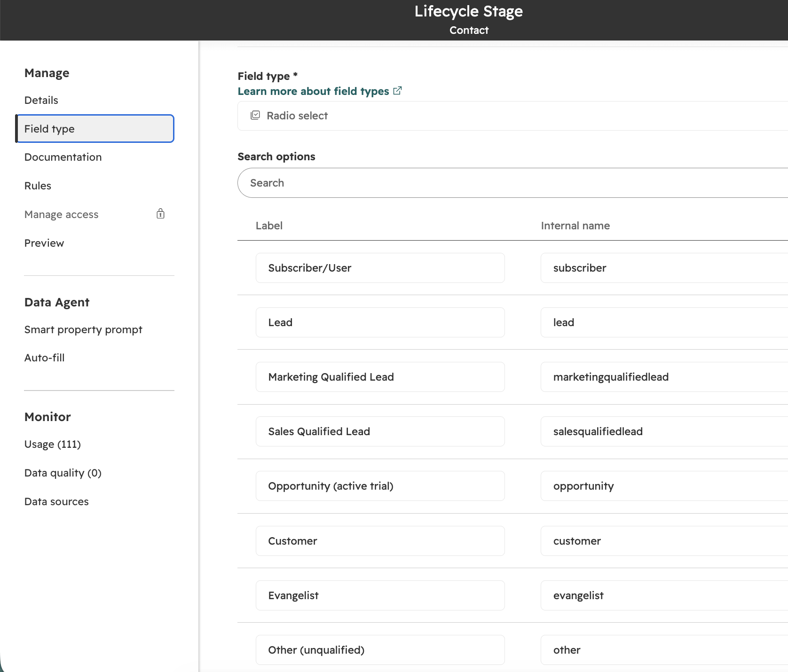Image resolution: width=788 pixels, height=672 pixels.
Task: Click the Search options input field
Action: 512,183
